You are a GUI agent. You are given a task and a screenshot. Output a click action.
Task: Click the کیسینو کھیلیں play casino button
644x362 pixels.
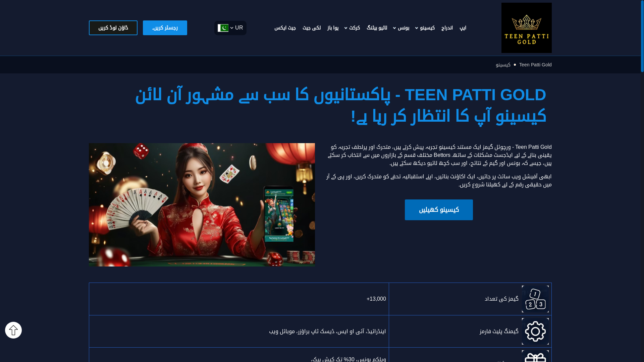click(439, 210)
